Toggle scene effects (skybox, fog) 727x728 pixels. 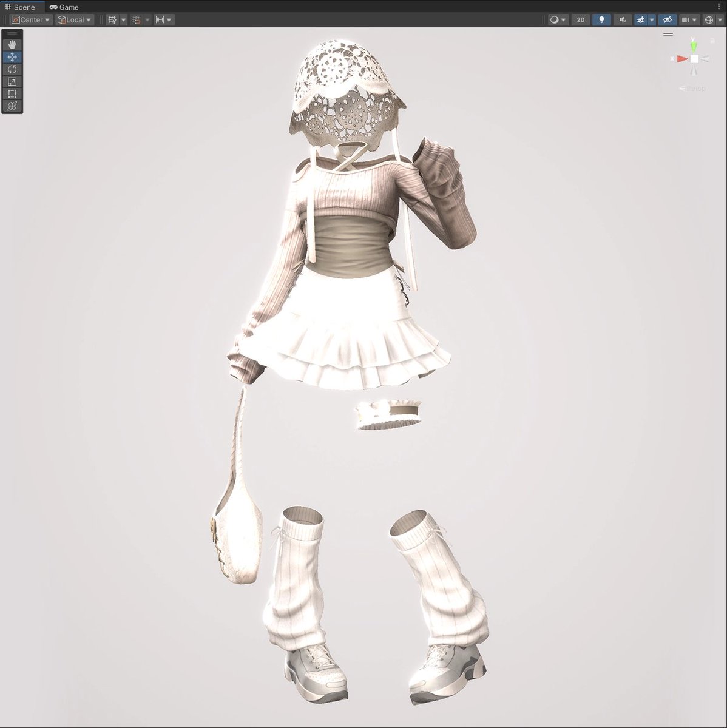point(640,20)
